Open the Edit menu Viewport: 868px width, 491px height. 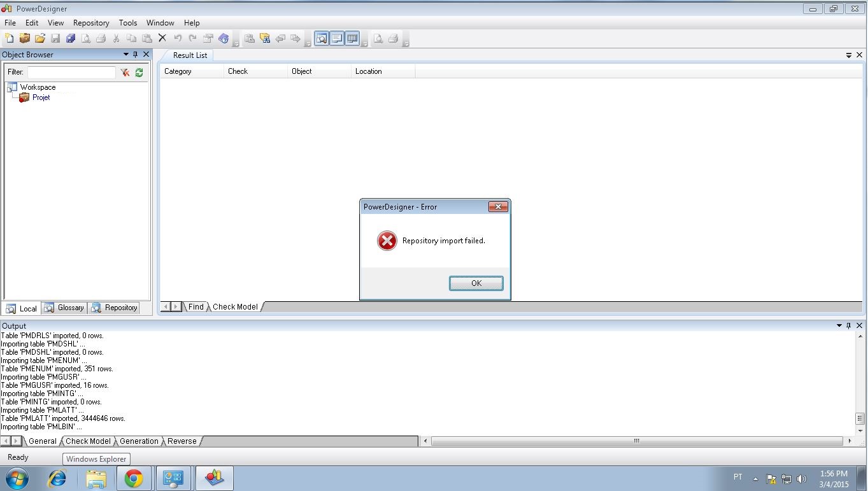pyautogui.click(x=32, y=23)
